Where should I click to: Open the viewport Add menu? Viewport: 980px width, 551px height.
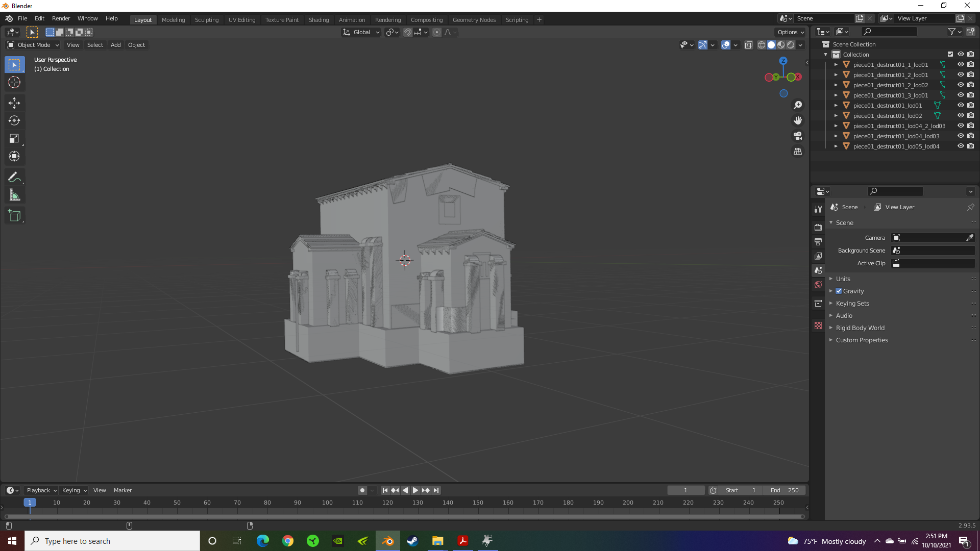click(x=116, y=45)
